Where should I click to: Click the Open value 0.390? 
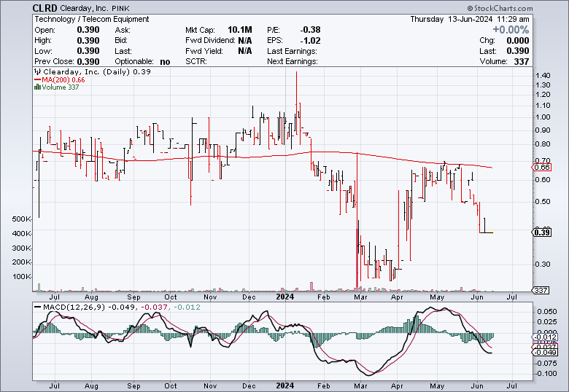click(88, 30)
